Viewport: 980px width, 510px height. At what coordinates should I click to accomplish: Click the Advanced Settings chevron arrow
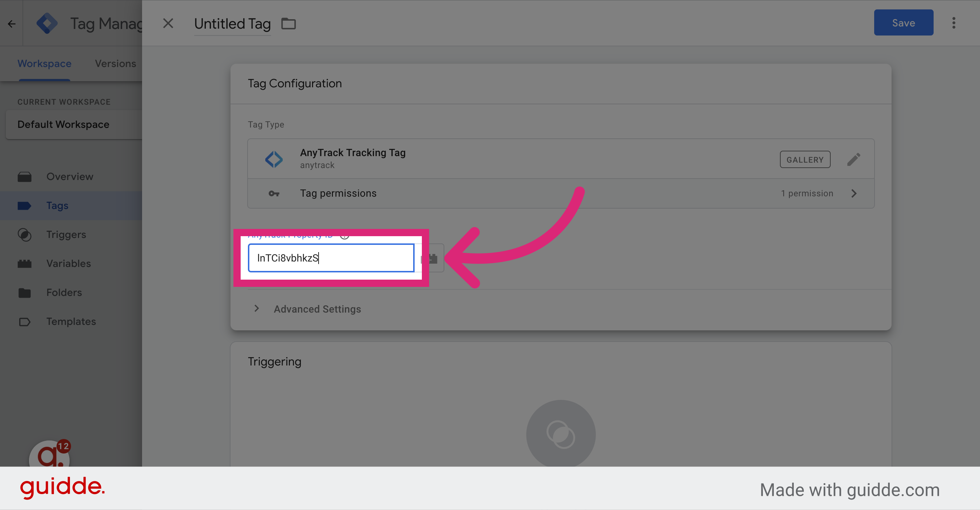coord(257,309)
